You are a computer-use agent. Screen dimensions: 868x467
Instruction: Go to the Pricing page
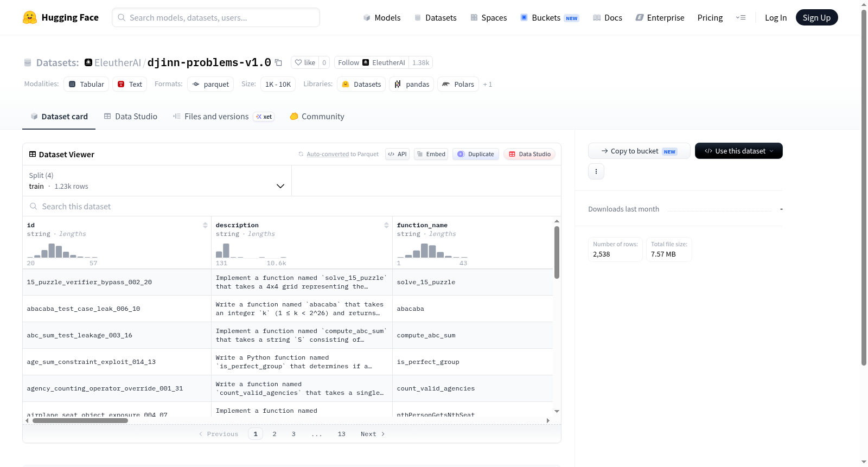point(710,18)
